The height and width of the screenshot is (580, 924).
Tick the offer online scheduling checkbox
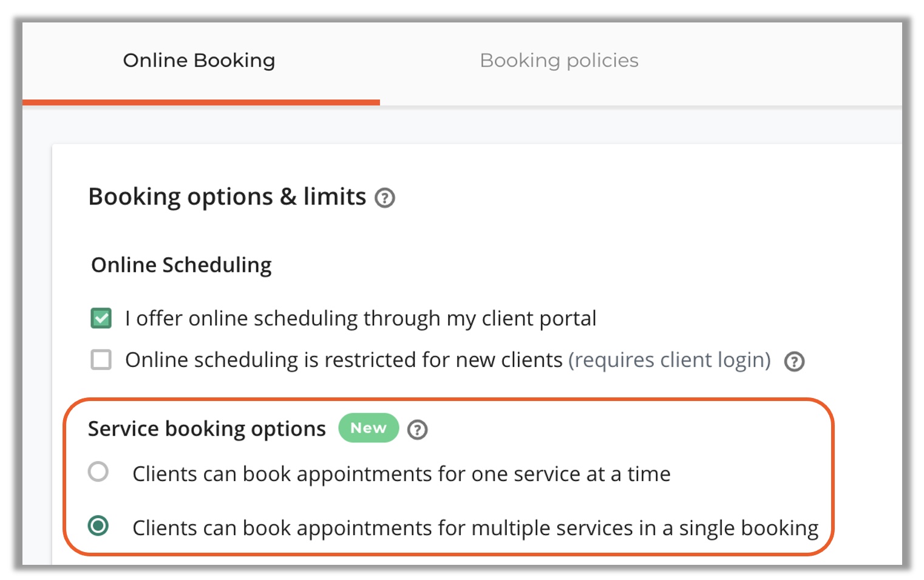101,318
